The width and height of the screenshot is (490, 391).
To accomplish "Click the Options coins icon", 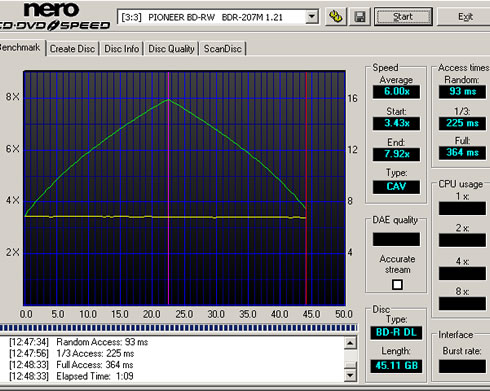I will (336, 17).
